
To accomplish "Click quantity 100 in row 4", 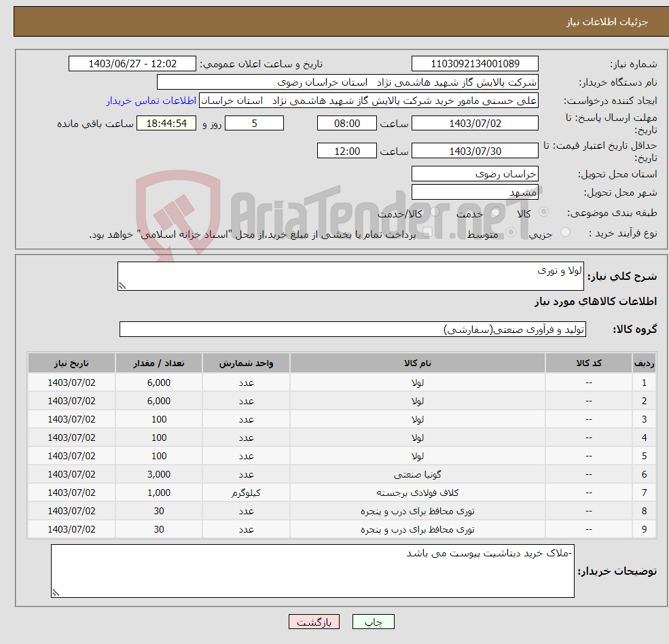I will tap(159, 438).
